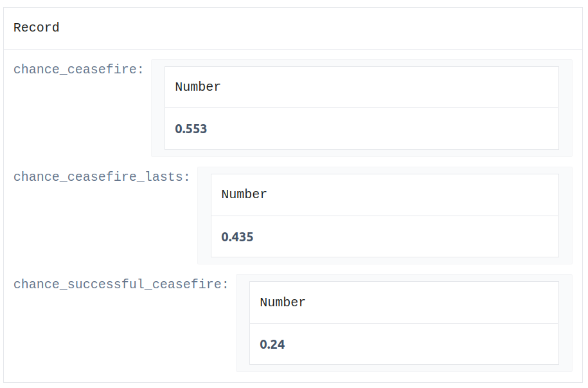Select the value 0.553
588x388 pixels.
point(191,129)
